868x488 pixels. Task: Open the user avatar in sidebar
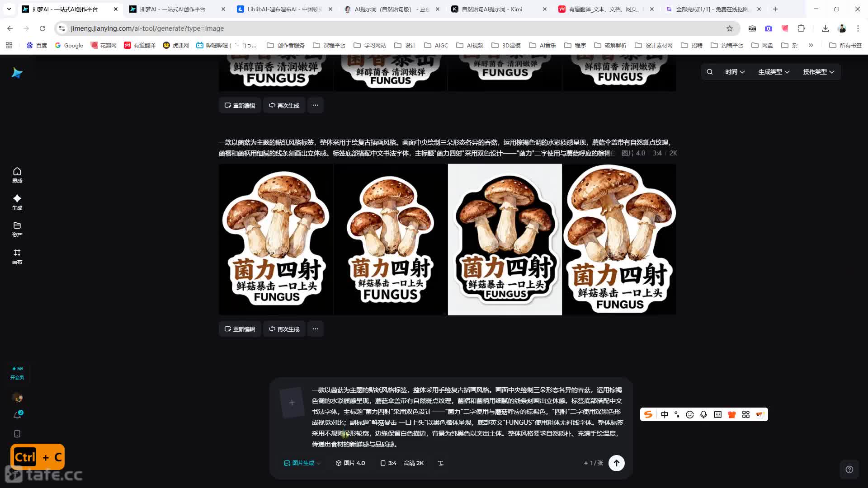pyautogui.click(x=17, y=398)
